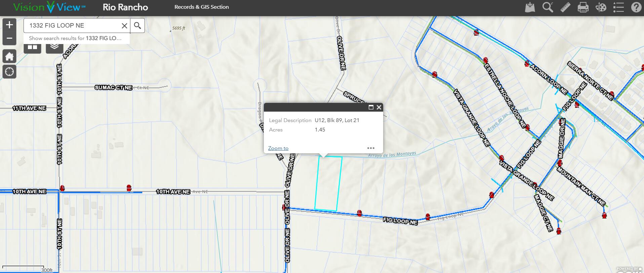Open the help question mark
Image resolution: width=644 pixels, height=273 pixels.
pyautogui.click(x=636, y=7)
